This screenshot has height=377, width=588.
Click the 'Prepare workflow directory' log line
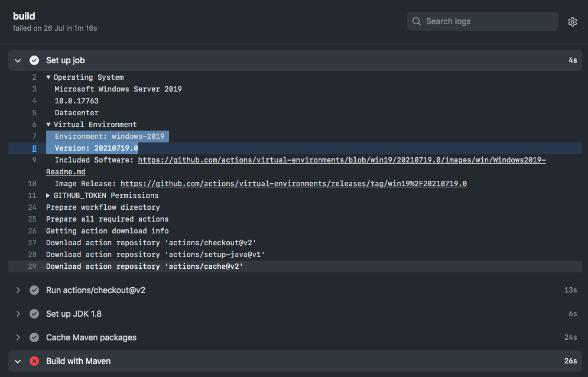[x=103, y=207]
